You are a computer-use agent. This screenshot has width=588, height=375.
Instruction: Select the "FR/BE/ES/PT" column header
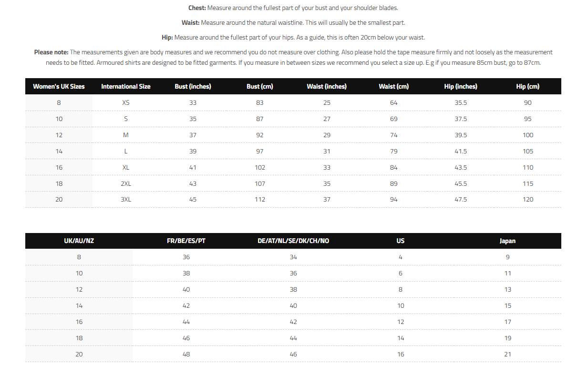186,241
